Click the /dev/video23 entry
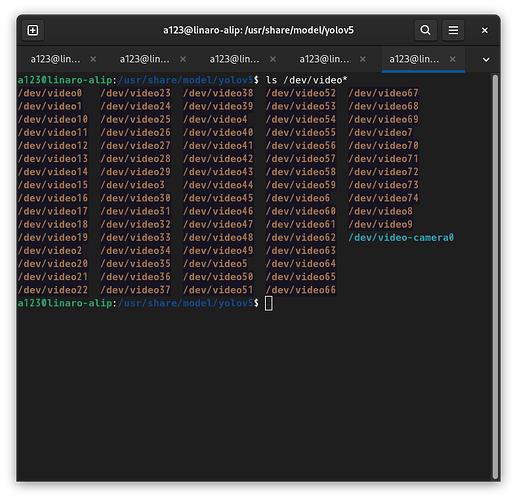 point(136,93)
